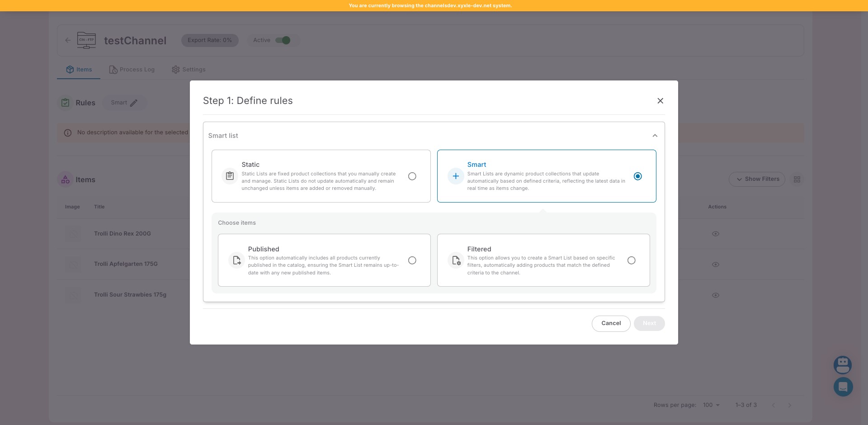Switch to the Items tab
The height and width of the screenshot is (425, 868).
coord(78,69)
